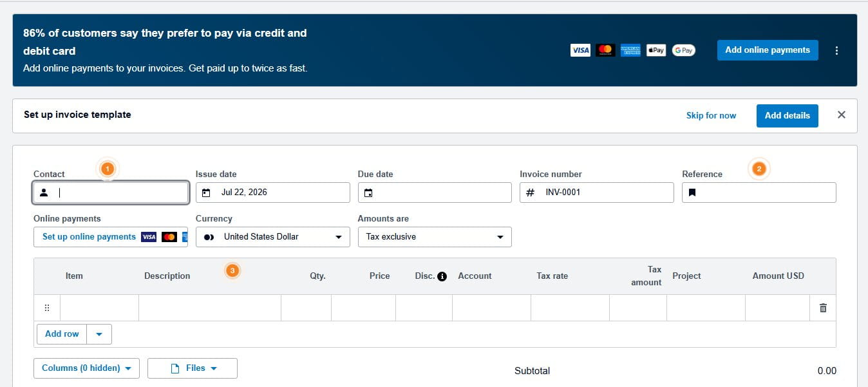Viewport: 868px width, 387px height.
Task: Open the Amounts are dropdown
Action: click(435, 237)
